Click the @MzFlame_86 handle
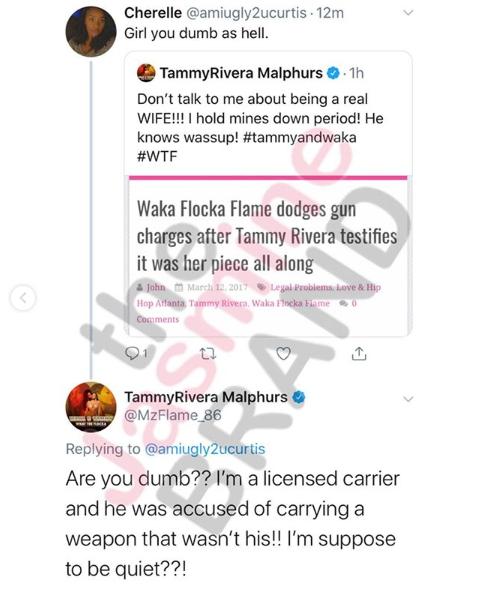The width and height of the screenshot is (477, 597). [173, 415]
